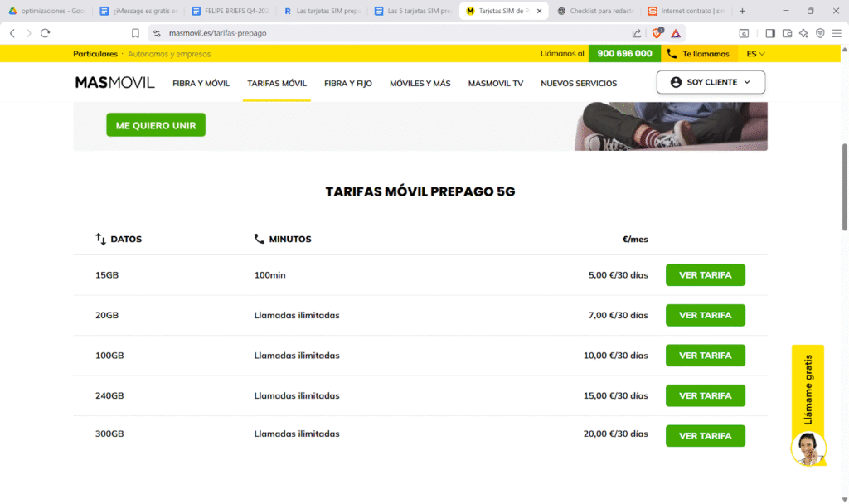Click the ME QUIERO UNIR button
This screenshot has height=504, width=849.
tap(155, 125)
